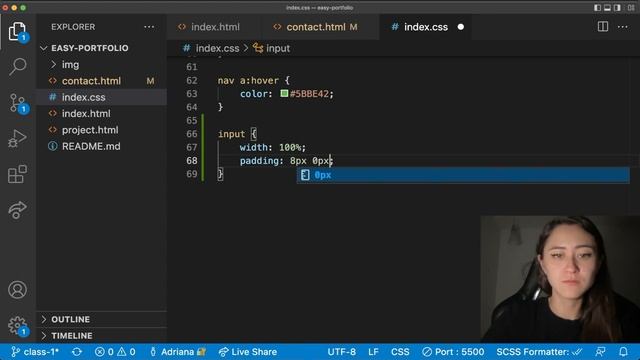This screenshot has width=640, height=360.
Task: Expand the TIMELINE section
Action: (x=71, y=336)
